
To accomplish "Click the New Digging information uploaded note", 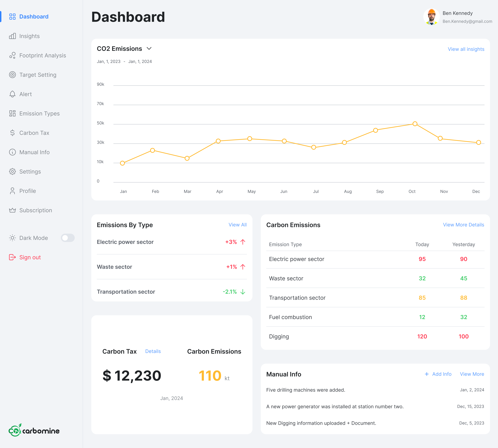I will pyautogui.click(x=321, y=423).
